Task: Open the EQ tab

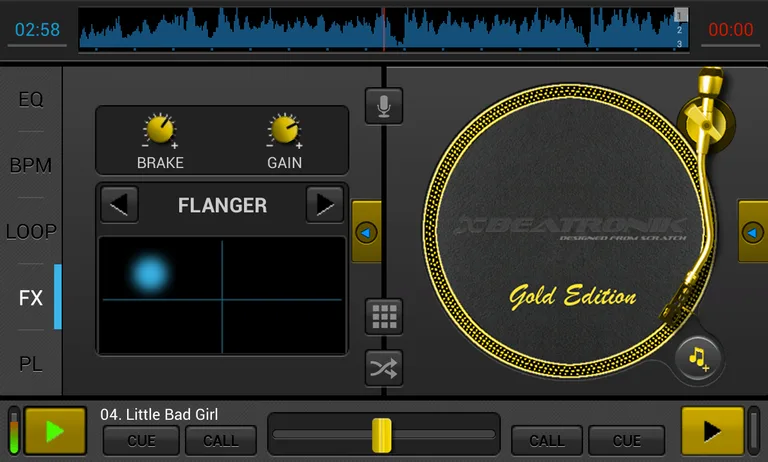Action: click(31, 99)
